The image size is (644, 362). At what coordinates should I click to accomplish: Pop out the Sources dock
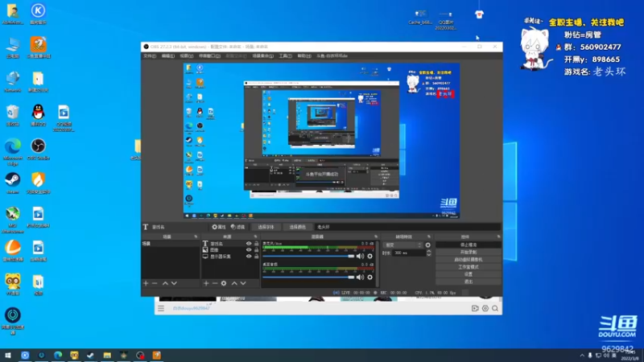(x=255, y=237)
